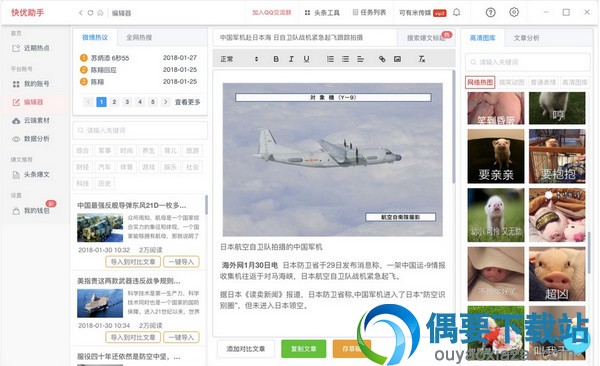Click the article keyword search field
This screenshot has height=366, width=600.
pyautogui.click(x=140, y=131)
